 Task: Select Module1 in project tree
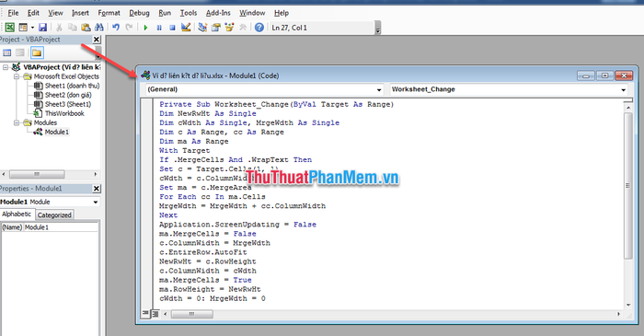(x=57, y=132)
